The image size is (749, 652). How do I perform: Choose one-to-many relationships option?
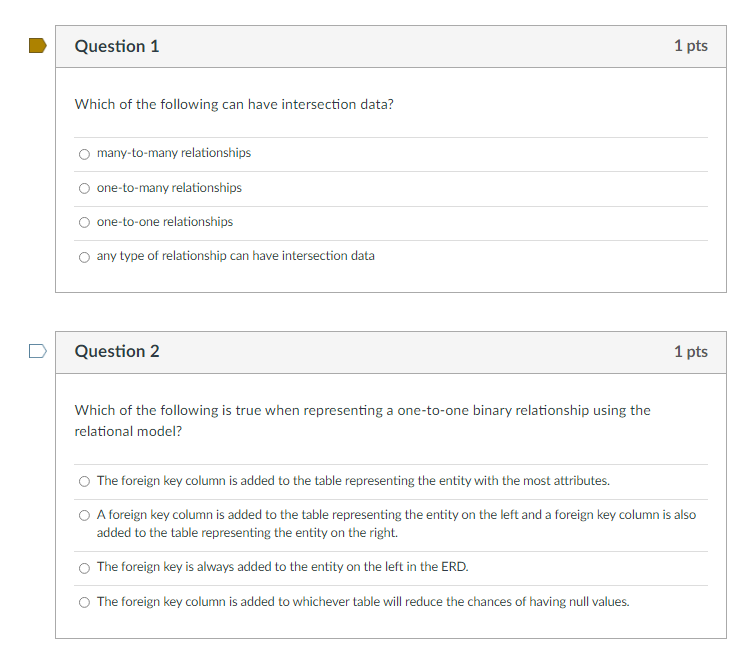(85, 188)
